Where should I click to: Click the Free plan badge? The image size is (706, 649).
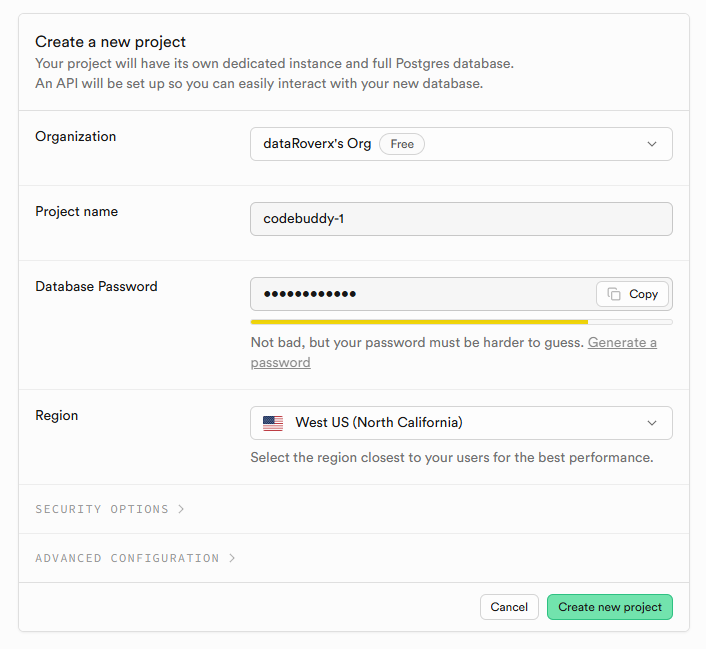pos(402,144)
